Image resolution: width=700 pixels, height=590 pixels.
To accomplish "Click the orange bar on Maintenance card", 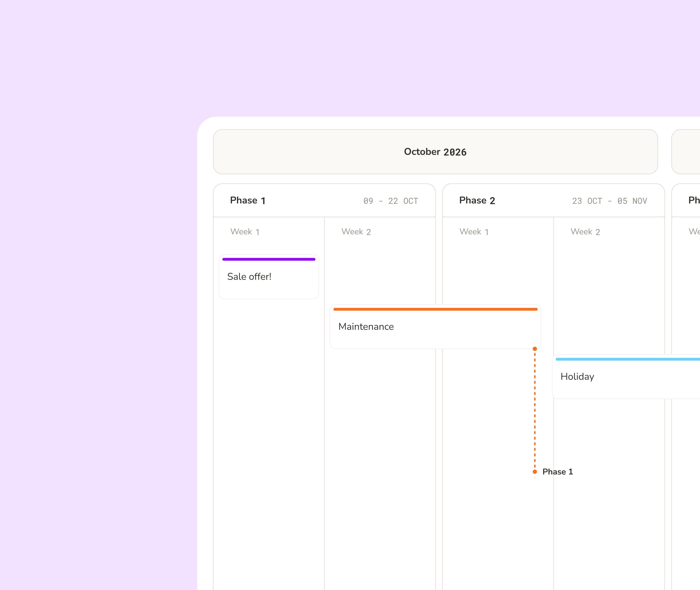I will [435, 309].
